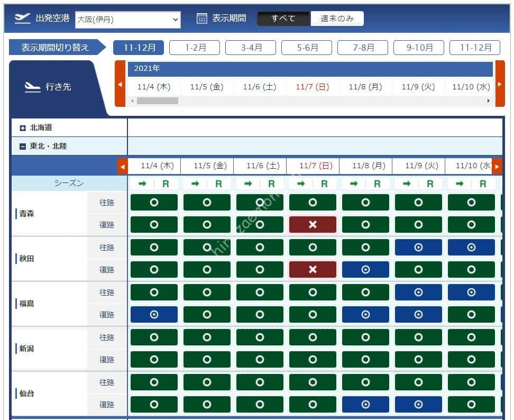
Task: Switch to 5-6月 period tab
Action: tap(307, 48)
